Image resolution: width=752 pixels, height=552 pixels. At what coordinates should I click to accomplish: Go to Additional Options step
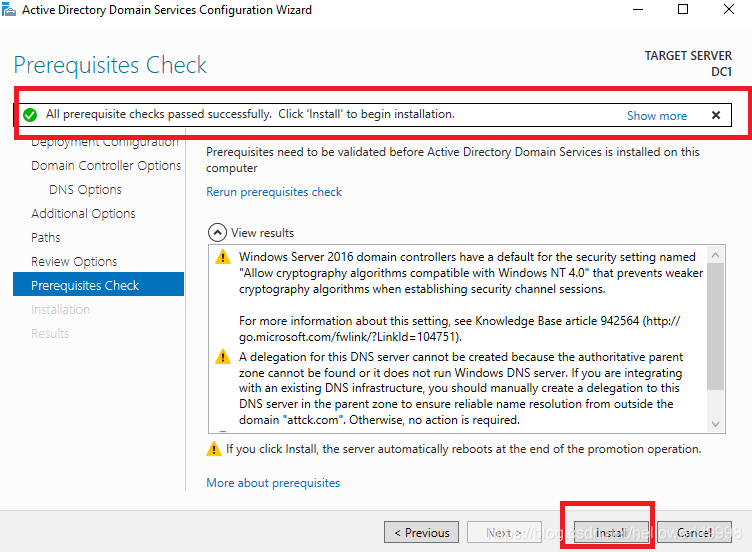point(83,213)
